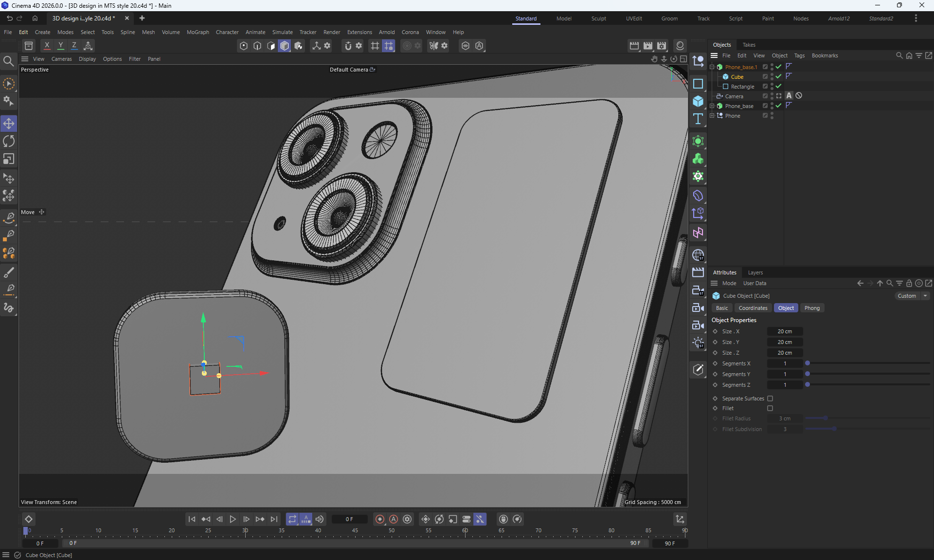Image resolution: width=934 pixels, height=560 pixels.
Task: Collapse the Phone_base.1 hierarchy
Action: coord(712,67)
